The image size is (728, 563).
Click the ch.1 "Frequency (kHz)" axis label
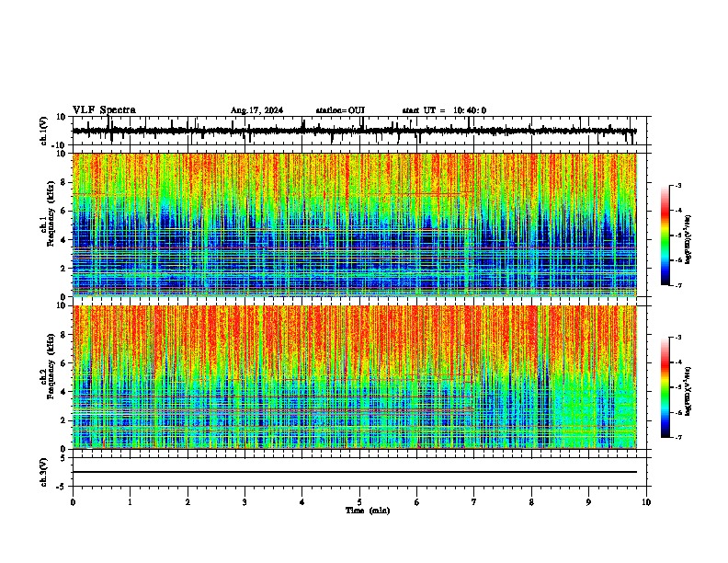click(51, 214)
